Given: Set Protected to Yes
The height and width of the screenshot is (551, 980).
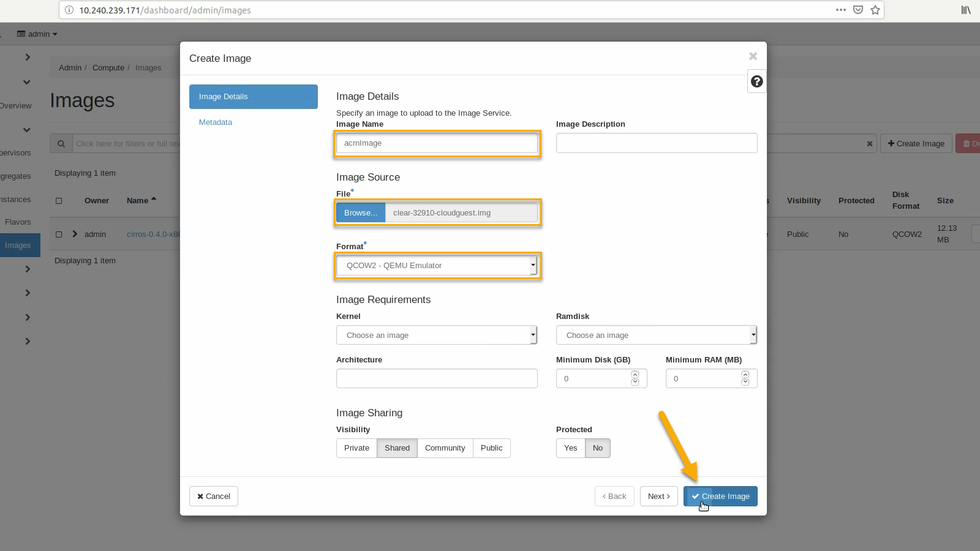Looking at the screenshot, I should [x=570, y=448].
